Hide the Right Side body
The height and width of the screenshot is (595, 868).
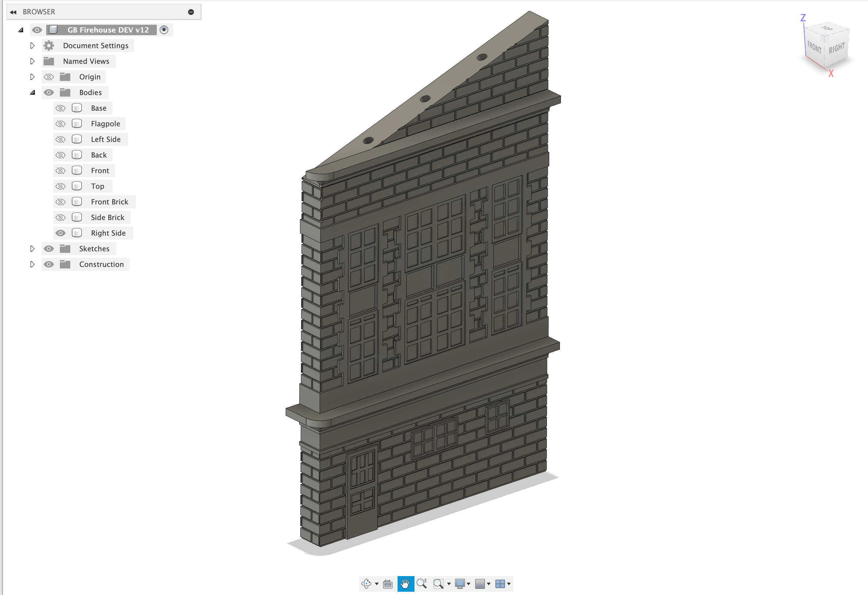pos(61,233)
